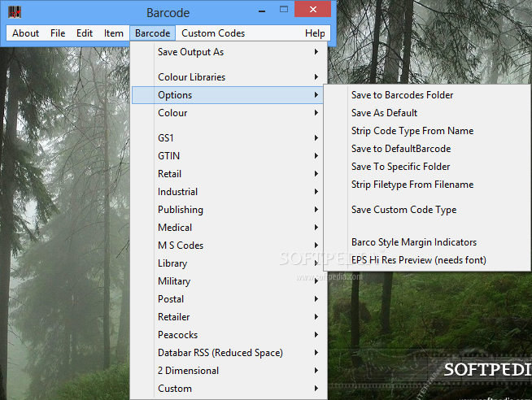Open the File menu
Viewport: 532px width, 400px height.
(58, 33)
